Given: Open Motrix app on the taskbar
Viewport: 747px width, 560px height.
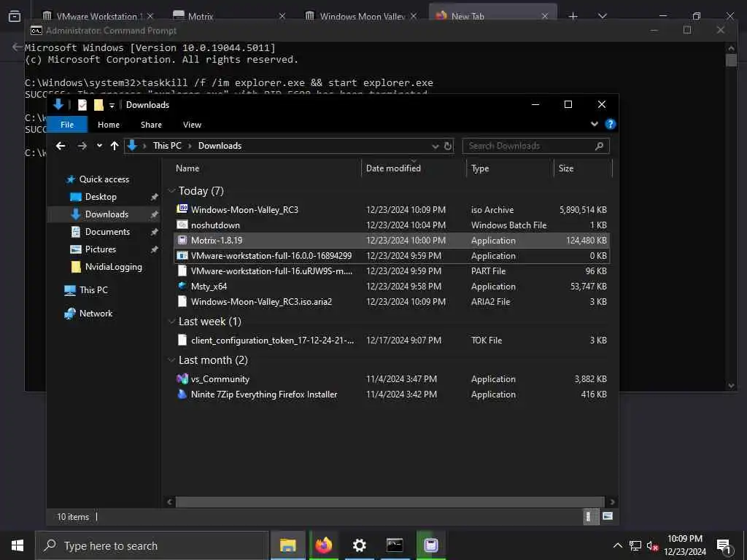Looking at the screenshot, I should tap(431, 545).
